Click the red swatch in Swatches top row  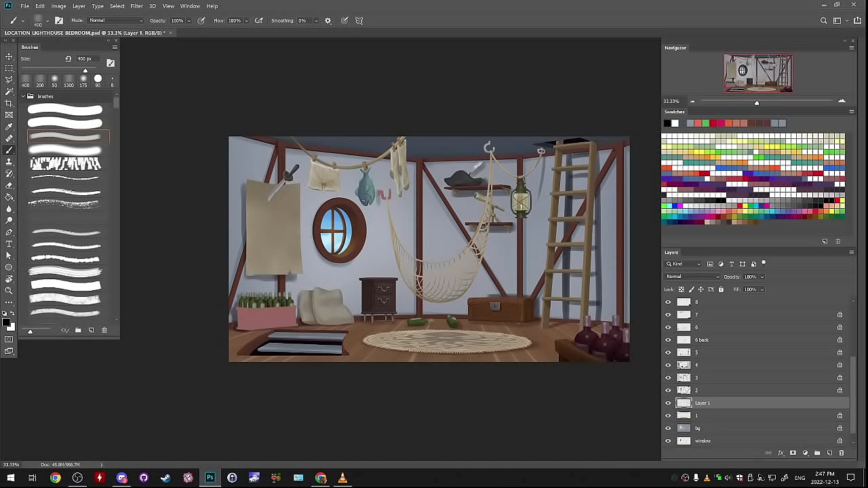pyautogui.click(x=713, y=123)
